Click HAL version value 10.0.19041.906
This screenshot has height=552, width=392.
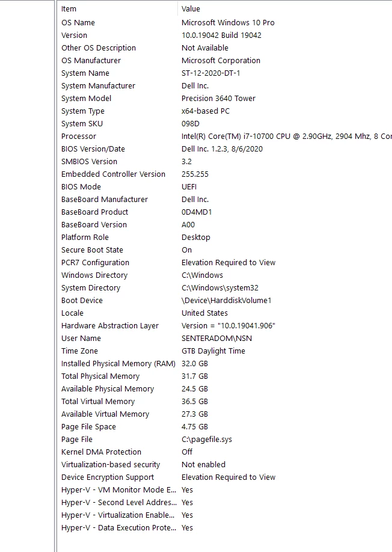[x=228, y=326]
